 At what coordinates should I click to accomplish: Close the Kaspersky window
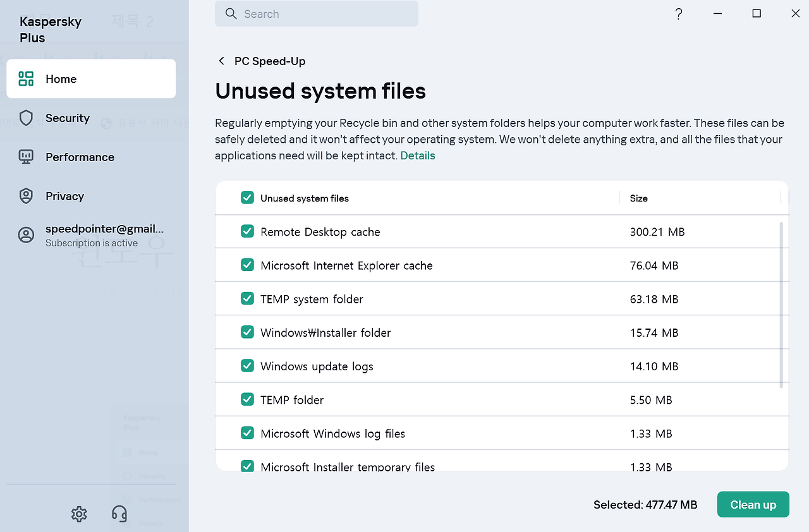(x=795, y=14)
